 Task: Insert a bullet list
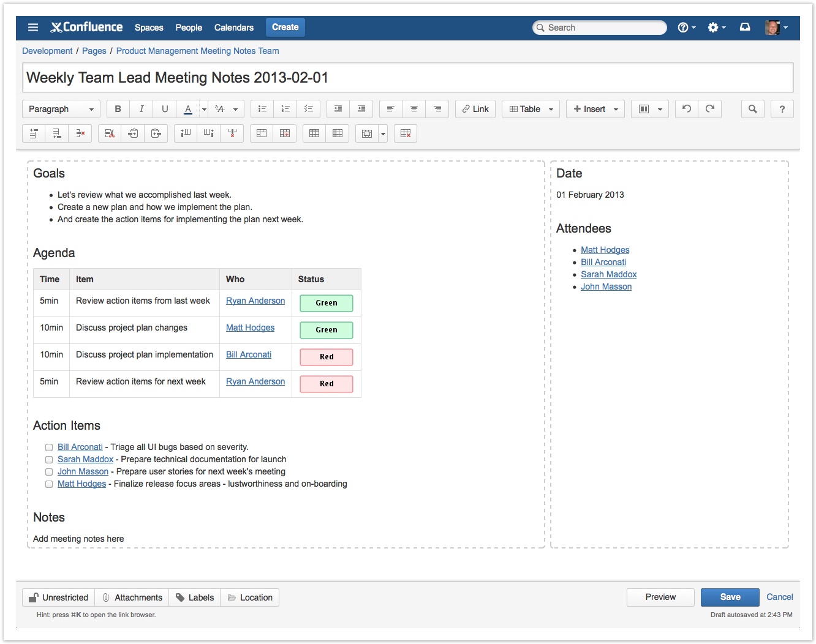262,109
